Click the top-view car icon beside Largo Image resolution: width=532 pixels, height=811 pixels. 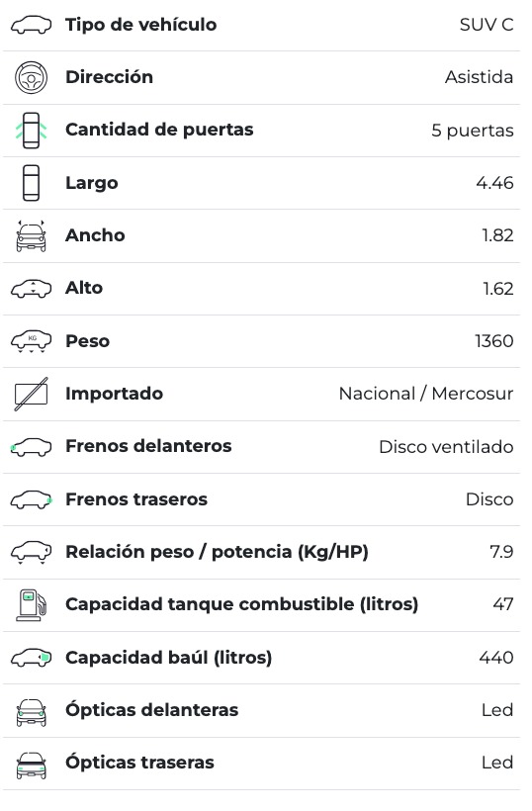(x=31, y=183)
